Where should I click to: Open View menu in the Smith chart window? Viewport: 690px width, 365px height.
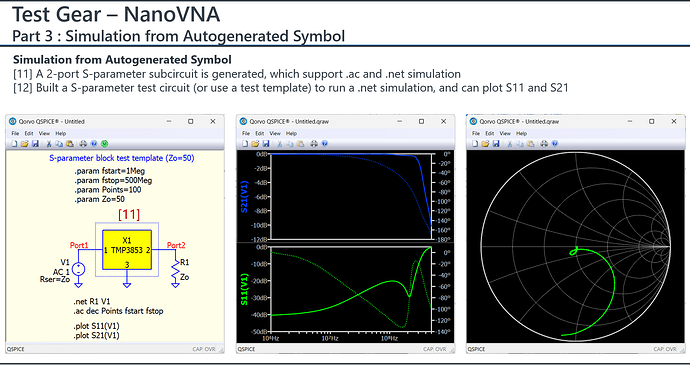505,133
